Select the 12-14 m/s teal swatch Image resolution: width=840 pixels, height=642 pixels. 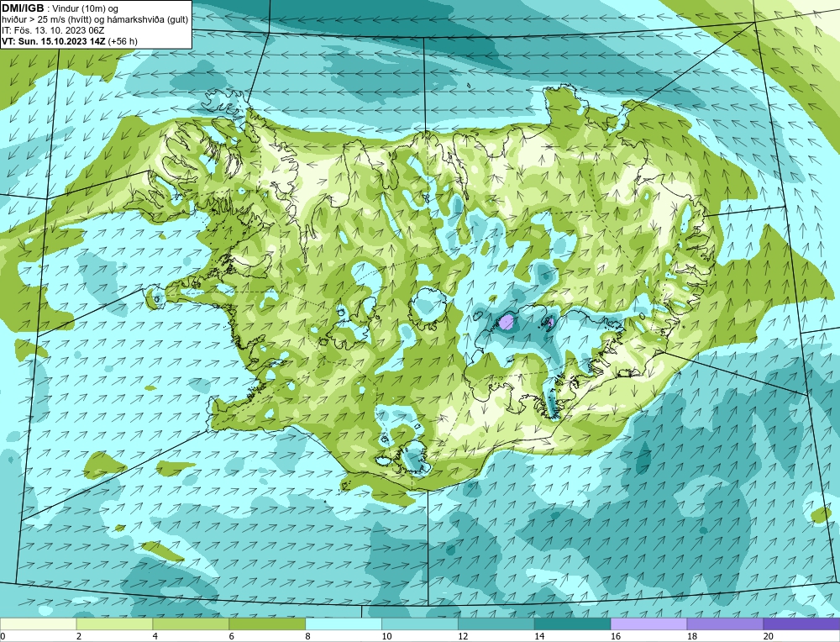pyautogui.click(x=496, y=624)
